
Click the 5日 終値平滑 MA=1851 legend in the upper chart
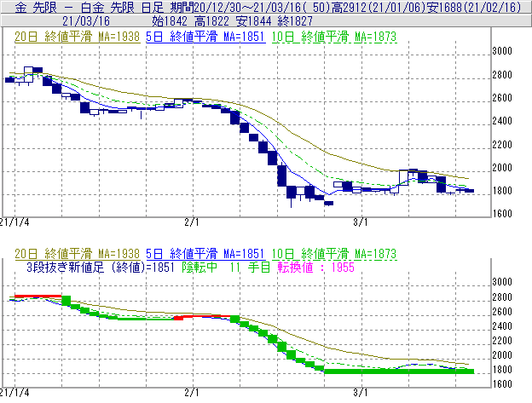coord(205,37)
